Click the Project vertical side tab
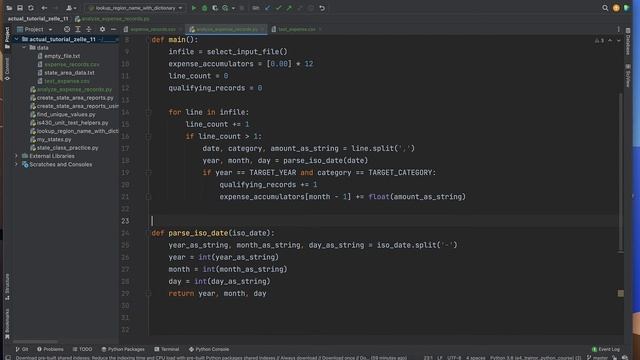Image resolution: width=640 pixels, height=360 pixels. 7,38
